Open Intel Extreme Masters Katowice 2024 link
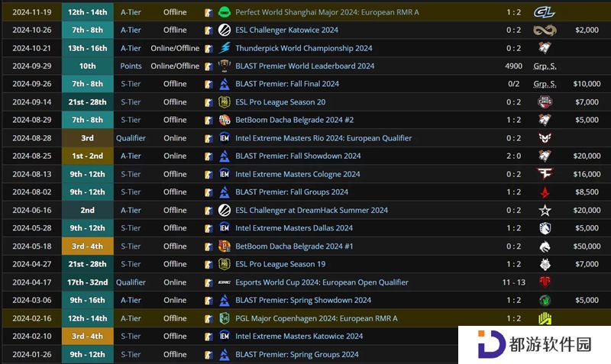611x364 pixels. pos(299,336)
